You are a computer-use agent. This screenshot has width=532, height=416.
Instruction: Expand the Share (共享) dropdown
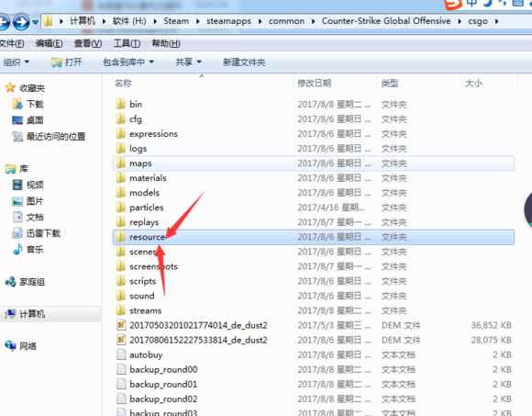tap(188, 62)
